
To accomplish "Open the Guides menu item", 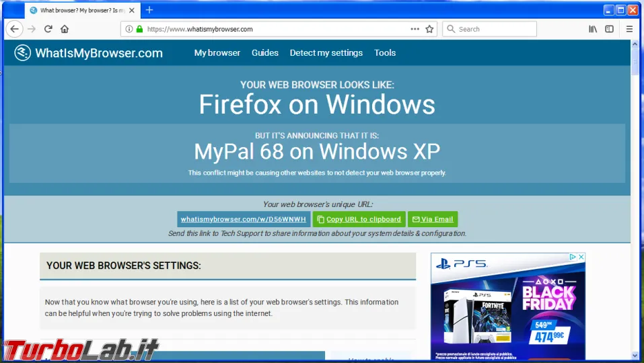I will coord(265,53).
